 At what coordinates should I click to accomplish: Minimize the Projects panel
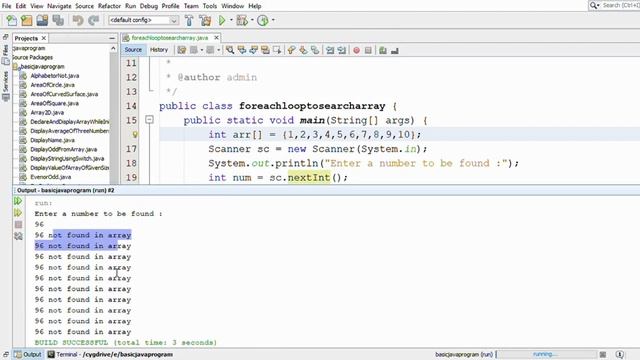pos(112,38)
